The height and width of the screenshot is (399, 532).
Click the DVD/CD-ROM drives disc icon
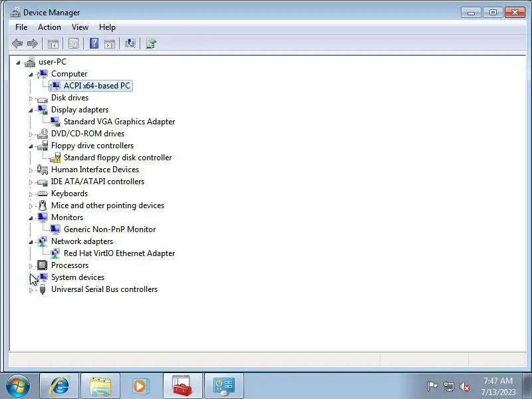click(x=43, y=134)
